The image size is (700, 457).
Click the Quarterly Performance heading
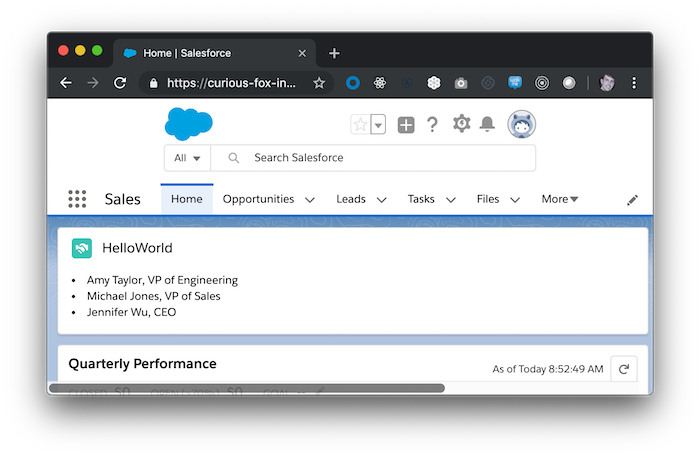142,364
